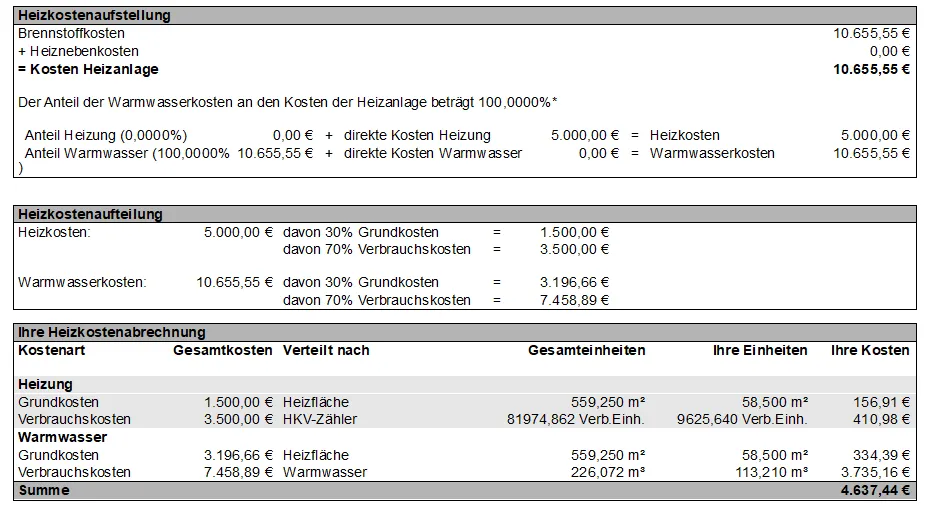Click the Heizkostenaufstellung section header
The height and width of the screenshot is (525, 926).
tap(95, 16)
